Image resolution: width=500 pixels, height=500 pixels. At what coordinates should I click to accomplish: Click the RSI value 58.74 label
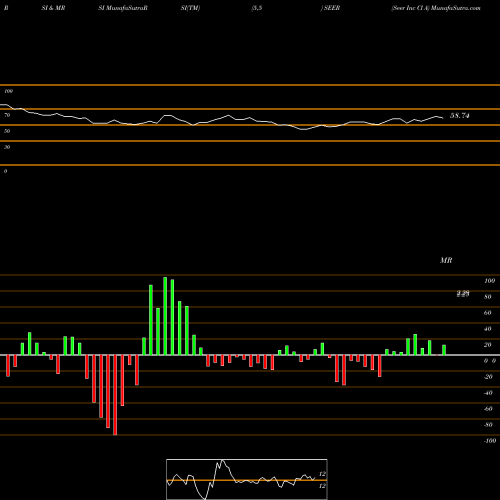coord(460,116)
